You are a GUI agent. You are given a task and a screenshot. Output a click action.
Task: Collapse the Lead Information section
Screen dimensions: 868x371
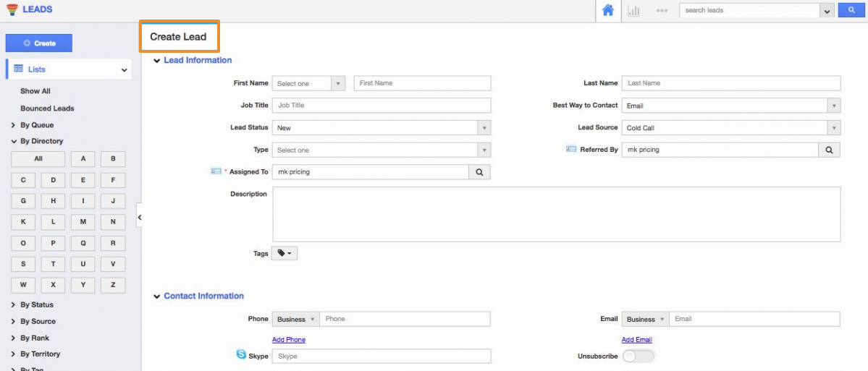click(157, 61)
